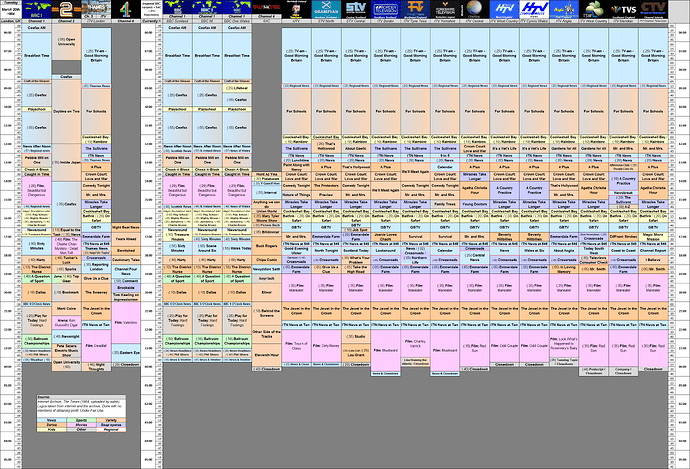Select the Other legend swatch
Viewport: 690px width, 469px height.
click(81, 429)
